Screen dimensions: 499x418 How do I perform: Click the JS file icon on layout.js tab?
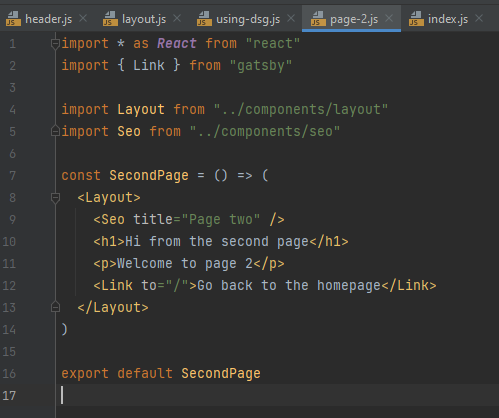coord(110,19)
